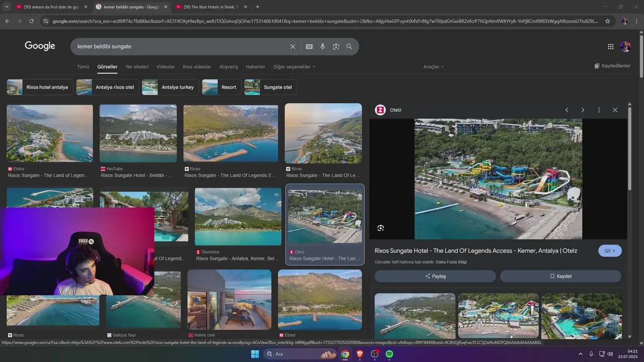The height and width of the screenshot is (362, 644).
Task: Click the large water park preview image
Action: 498,179
